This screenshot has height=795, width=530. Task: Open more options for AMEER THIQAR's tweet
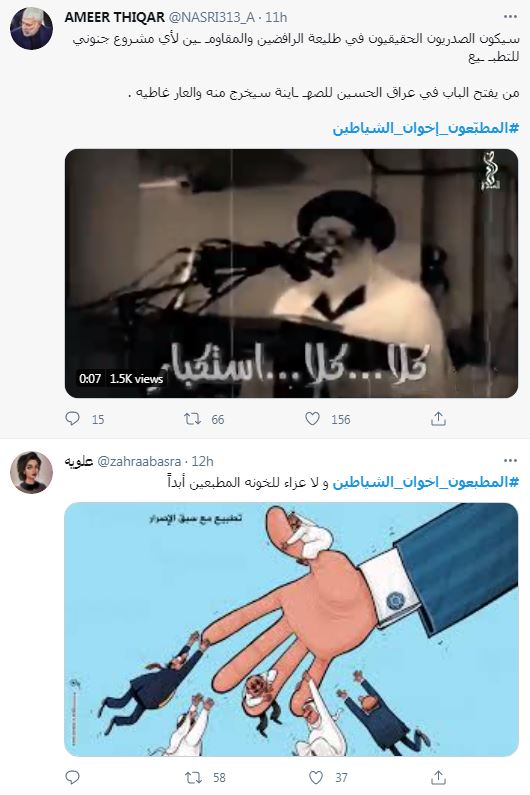coord(510,17)
